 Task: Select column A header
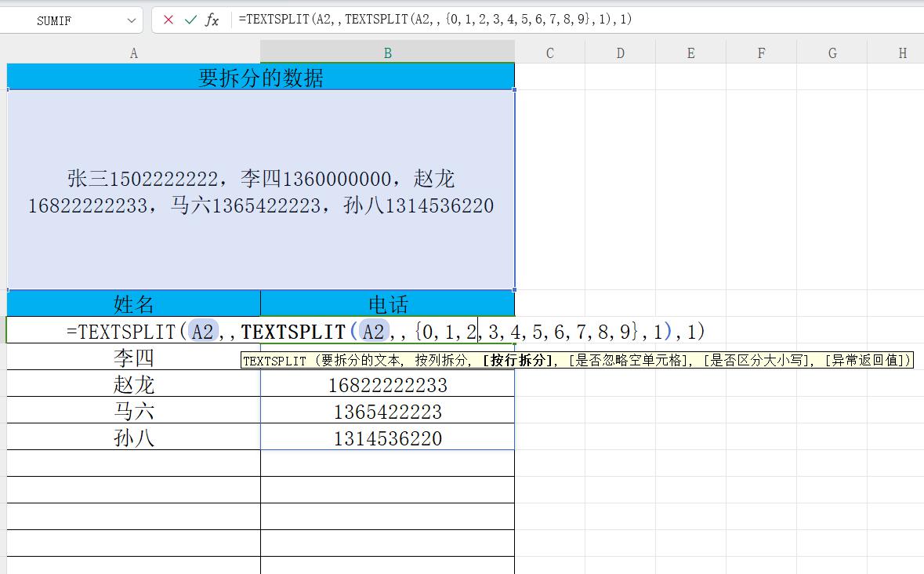[x=134, y=53]
